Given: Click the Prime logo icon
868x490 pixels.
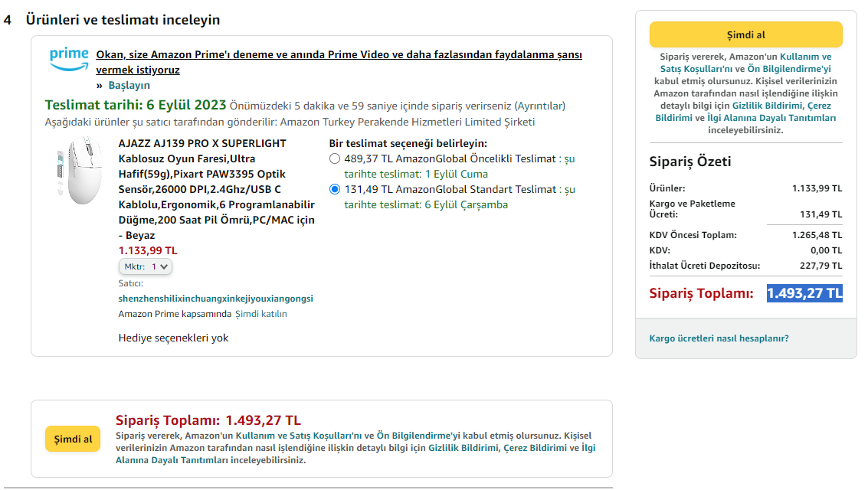Looking at the screenshot, I should tap(69, 59).
